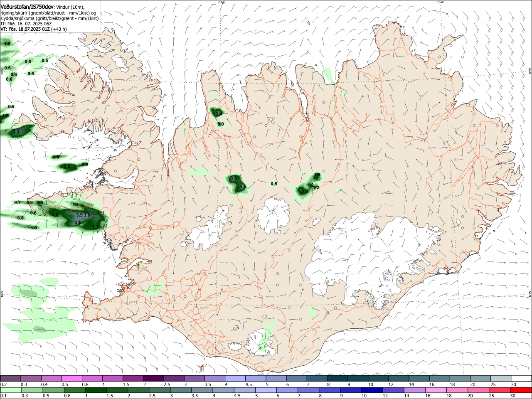
Task: Click the 4.6 precipitation value on the map
Action: pos(243,186)
